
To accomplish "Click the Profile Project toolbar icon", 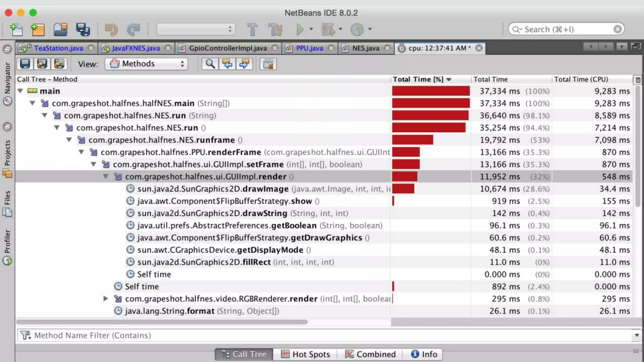I will click(x=357, y=30).
